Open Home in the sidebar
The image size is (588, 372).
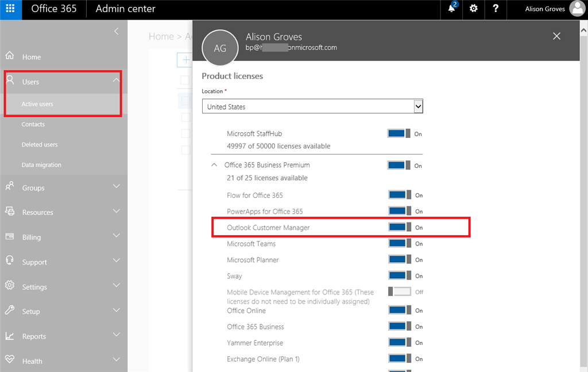(x=32, y=57)
